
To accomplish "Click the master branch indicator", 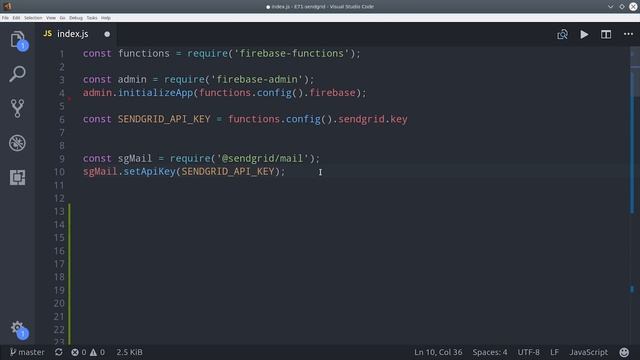I will (27, 352).
